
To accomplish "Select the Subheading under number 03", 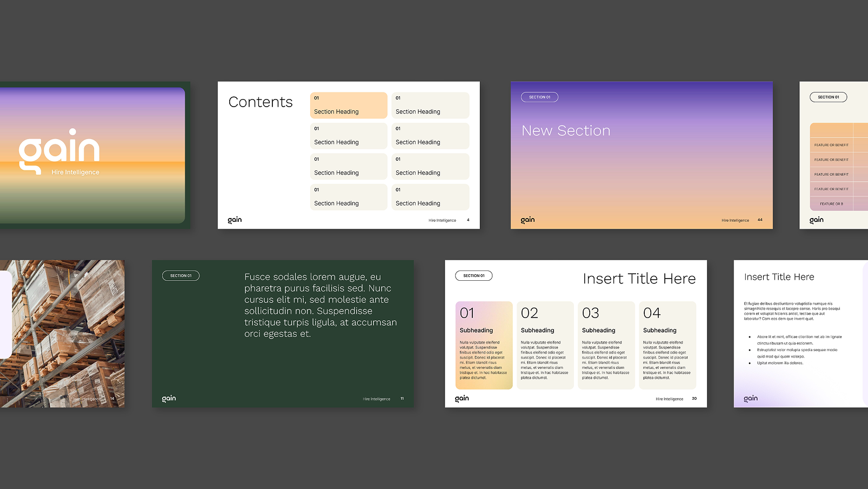I will tap(598, 331).
